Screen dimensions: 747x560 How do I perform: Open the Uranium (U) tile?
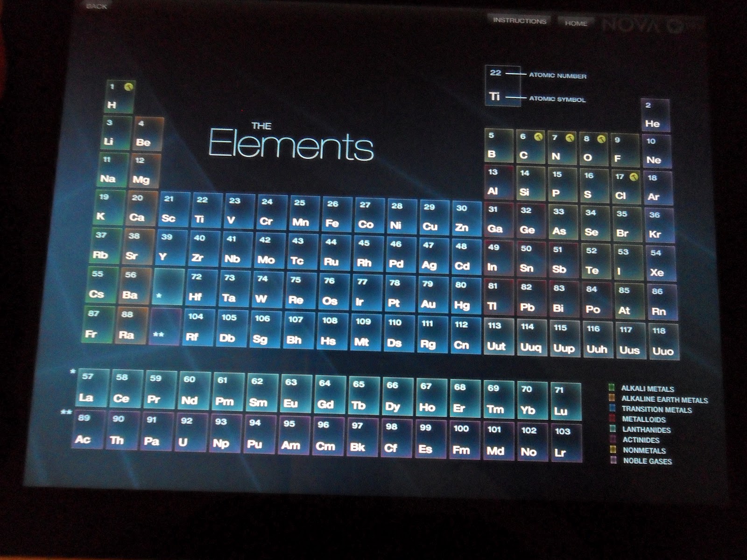pyautogui.click(x=190, y=432)
